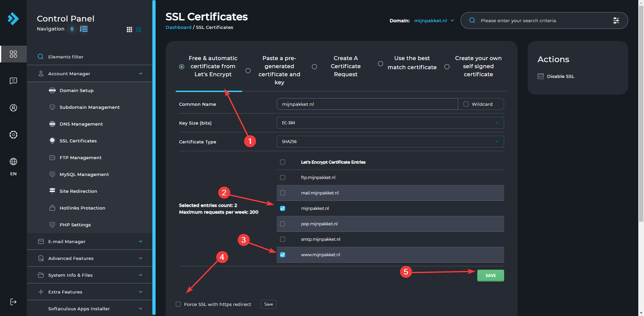Expand the Extra Features section
The width and height of the screenshot is (644, 316).
pyautogui.click(x=90, y=292)
